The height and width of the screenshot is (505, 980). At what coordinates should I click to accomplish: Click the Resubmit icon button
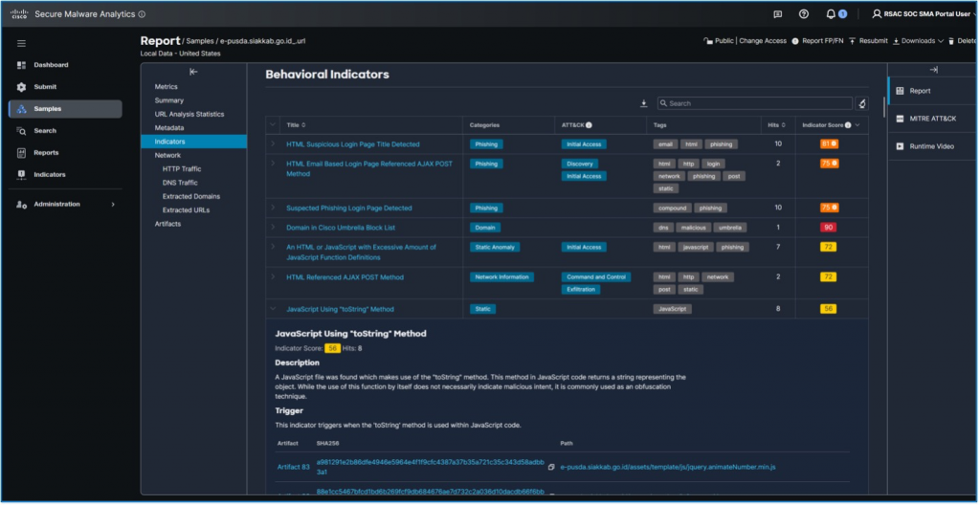pos(867,41)
